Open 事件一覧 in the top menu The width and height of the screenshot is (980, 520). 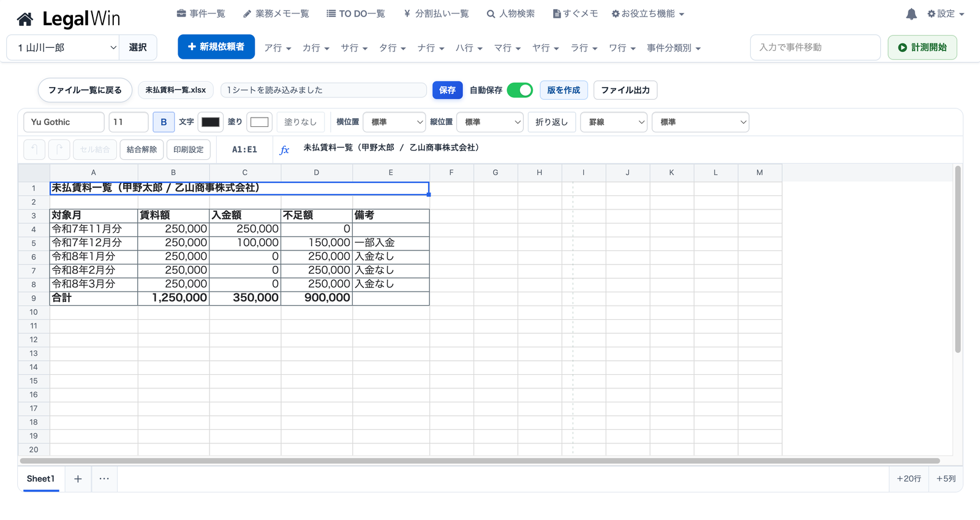click(x=201, y=13)
